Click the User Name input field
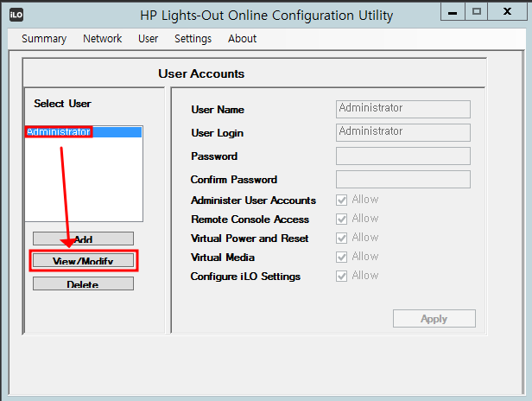Image resolution: width=532 pixels, height=401 pixels. tap(403, 109)
